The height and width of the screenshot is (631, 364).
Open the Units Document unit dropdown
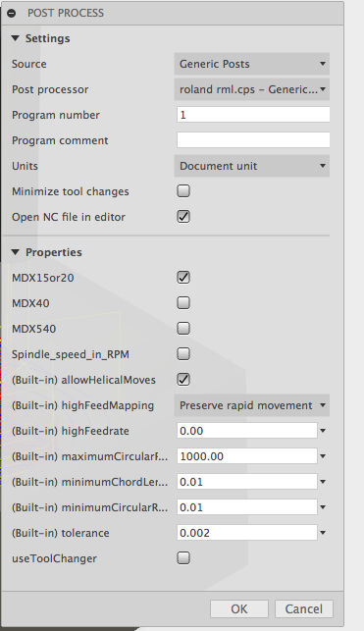[x=252, y=166]
